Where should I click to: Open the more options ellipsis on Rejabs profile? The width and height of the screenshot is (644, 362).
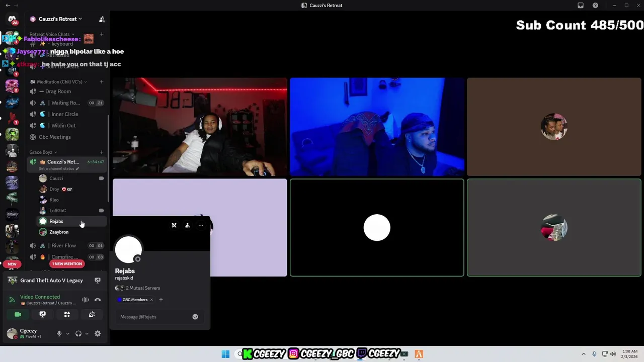pyautogui.click(x=201, y=225)
